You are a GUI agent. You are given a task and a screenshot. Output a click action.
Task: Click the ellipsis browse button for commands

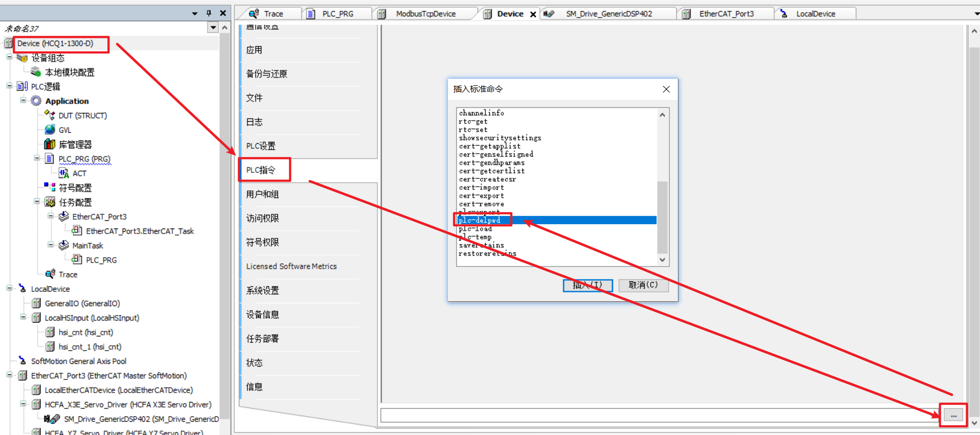coord(954,416)
